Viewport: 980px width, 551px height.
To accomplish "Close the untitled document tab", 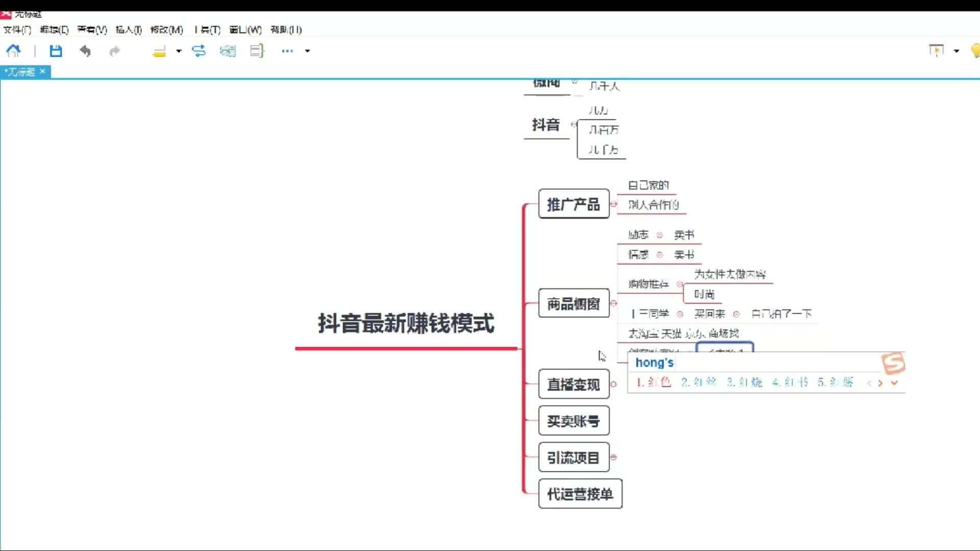I will 42,71.
